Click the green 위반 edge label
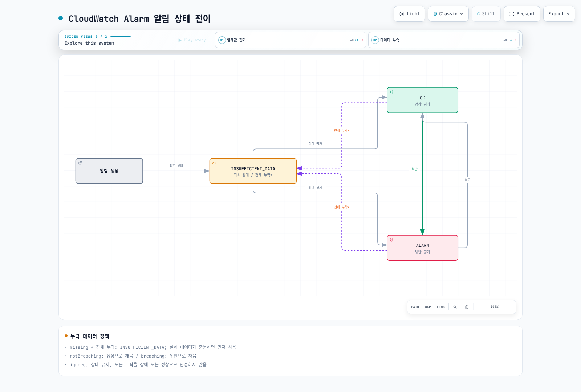The width and height of the screenshot is (581, 392). coord(415,169)
